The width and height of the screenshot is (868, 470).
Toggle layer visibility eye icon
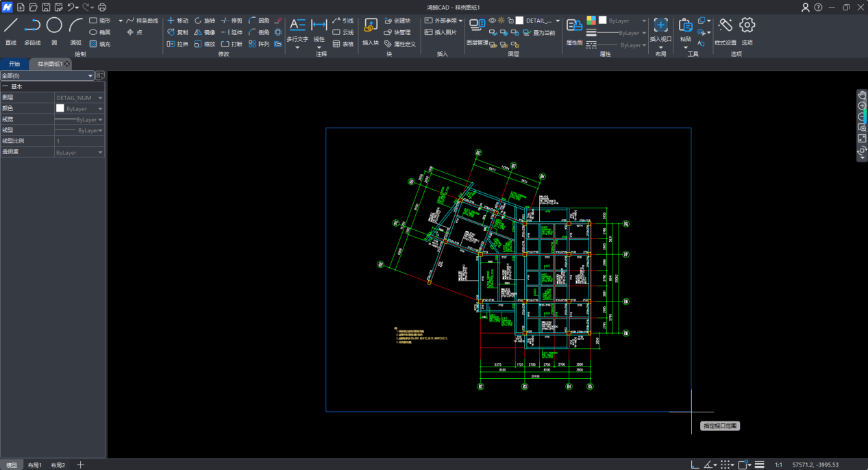492,21
